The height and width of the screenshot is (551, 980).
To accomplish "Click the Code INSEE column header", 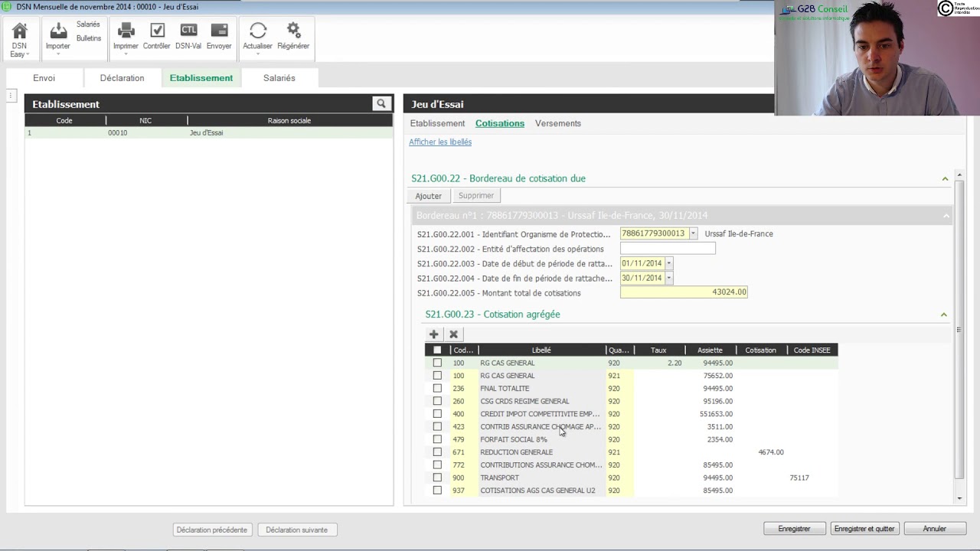I will [812, 350].
